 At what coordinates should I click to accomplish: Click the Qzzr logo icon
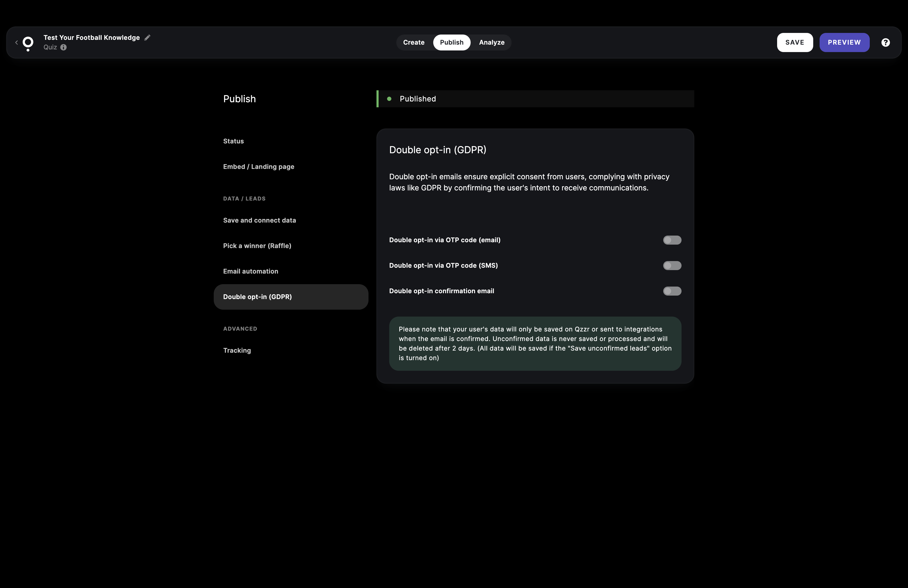click(28, 43)
